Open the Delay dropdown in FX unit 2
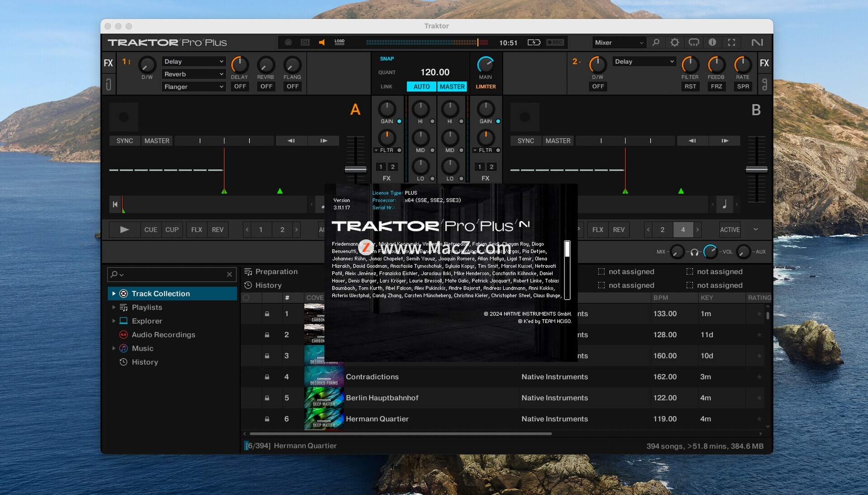 tap(644, 62)
